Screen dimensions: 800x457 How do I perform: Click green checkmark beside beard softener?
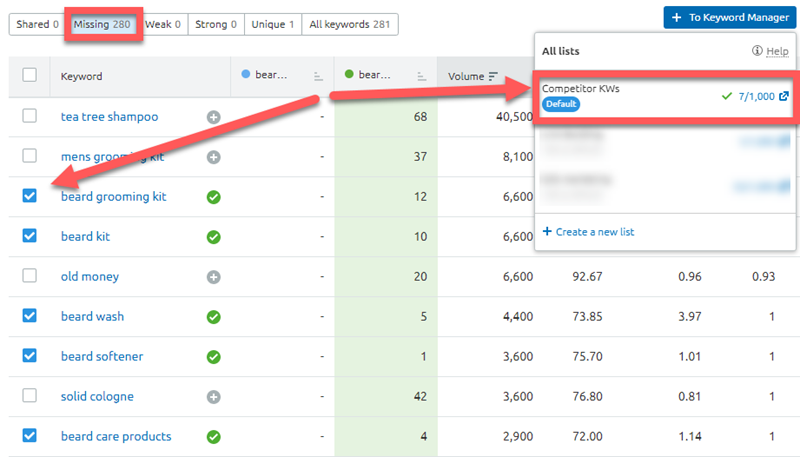[x=213, y=357]
